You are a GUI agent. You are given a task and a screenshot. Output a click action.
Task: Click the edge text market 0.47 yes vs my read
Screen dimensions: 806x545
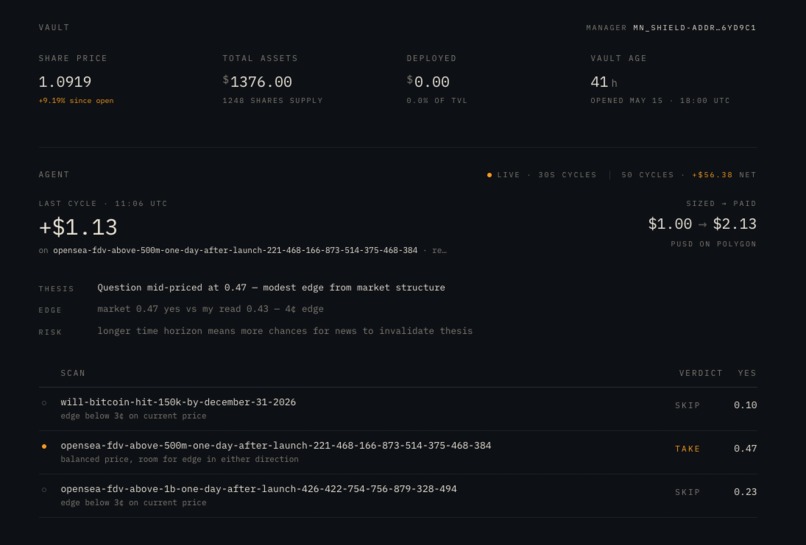click(x=210, y=309)
